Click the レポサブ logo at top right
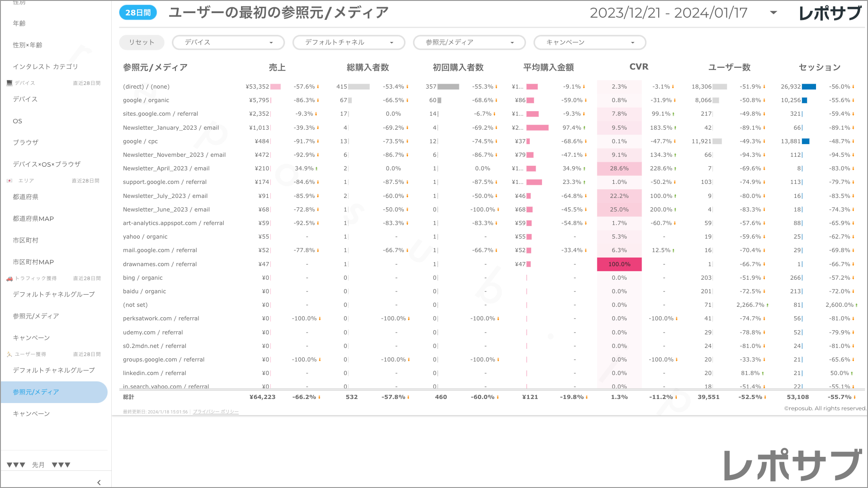The width and height of the screenshot is (868, 488). [830, 13]
